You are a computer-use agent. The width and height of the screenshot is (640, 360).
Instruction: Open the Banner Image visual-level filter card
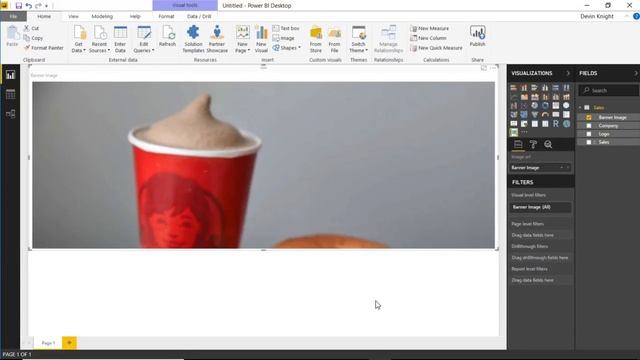click(540, 207)
